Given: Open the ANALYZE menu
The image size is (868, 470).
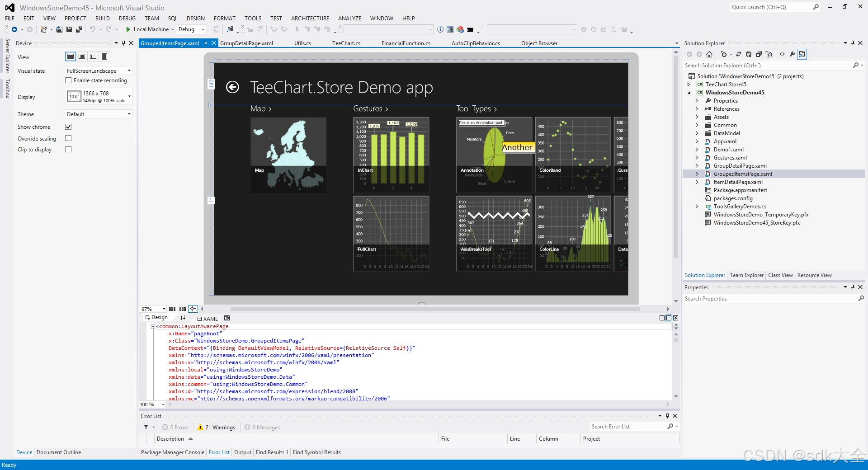Looking at the screenshot, I should [x=349, y=19].
